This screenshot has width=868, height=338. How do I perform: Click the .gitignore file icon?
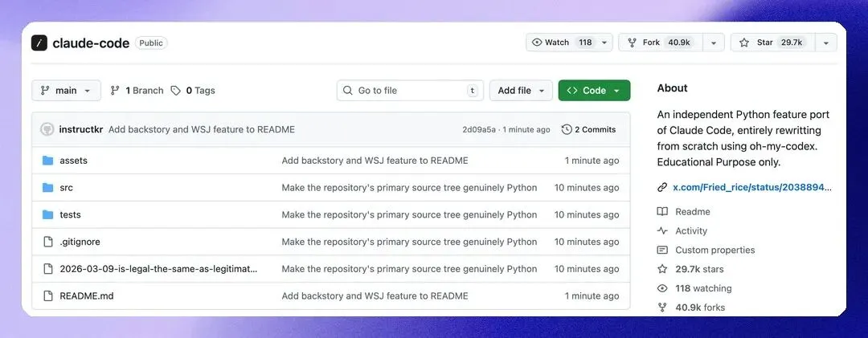tap(47, 242)
